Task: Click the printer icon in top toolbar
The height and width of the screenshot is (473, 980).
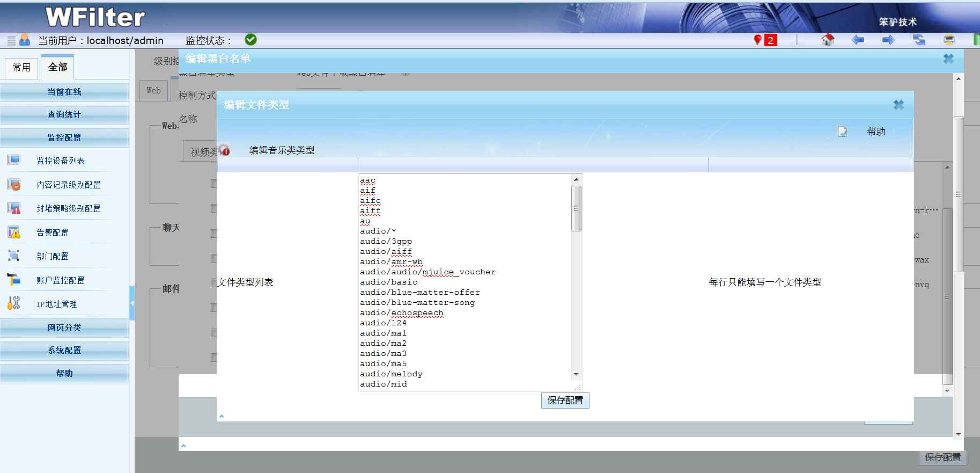Action: 949,40
